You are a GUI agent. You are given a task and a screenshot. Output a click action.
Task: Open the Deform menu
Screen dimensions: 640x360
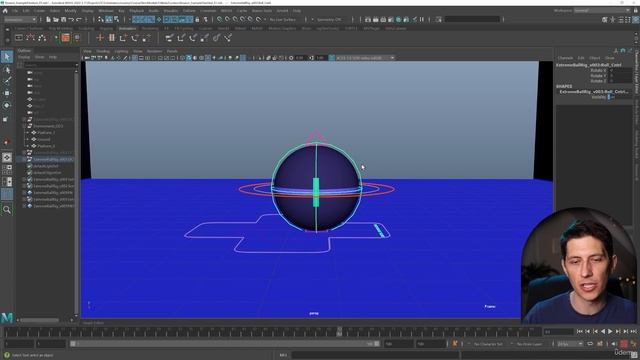(x=189, y=11)
